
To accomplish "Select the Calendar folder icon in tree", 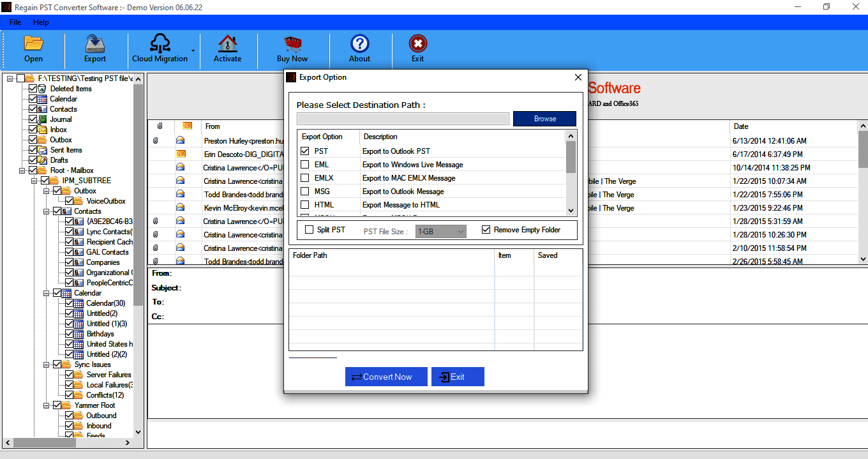I will pyautogui.click(x=43, y=99).
